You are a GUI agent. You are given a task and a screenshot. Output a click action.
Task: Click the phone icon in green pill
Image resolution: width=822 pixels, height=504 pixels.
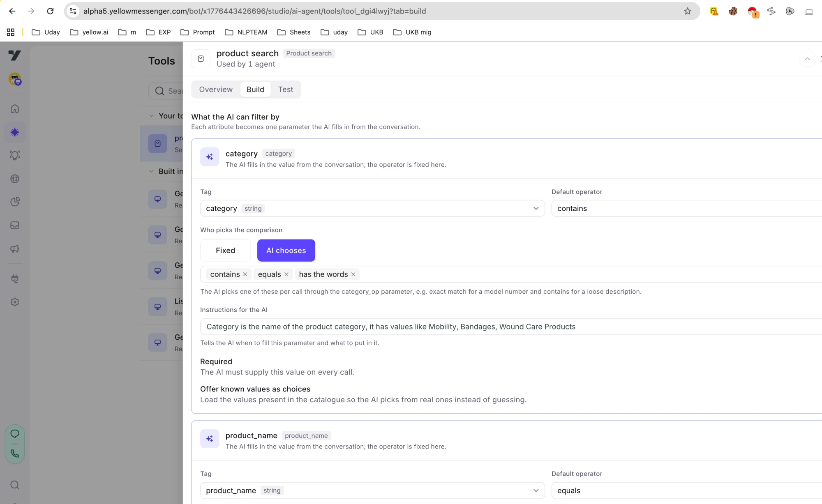point(15,453)
